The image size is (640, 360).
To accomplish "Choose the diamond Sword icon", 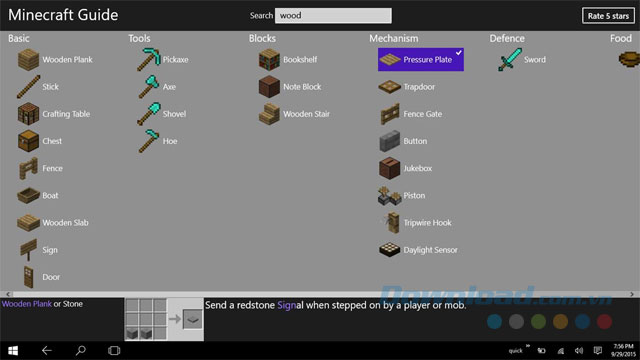I will point(510,60).
